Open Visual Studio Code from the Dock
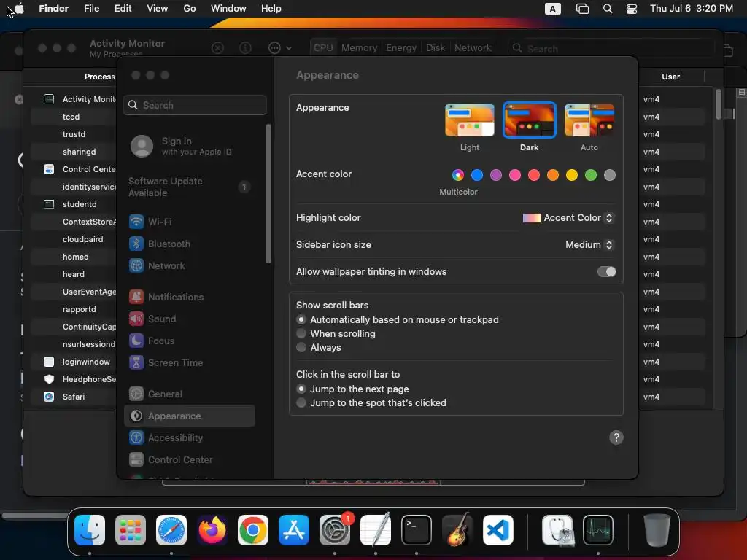 point(498,530)
